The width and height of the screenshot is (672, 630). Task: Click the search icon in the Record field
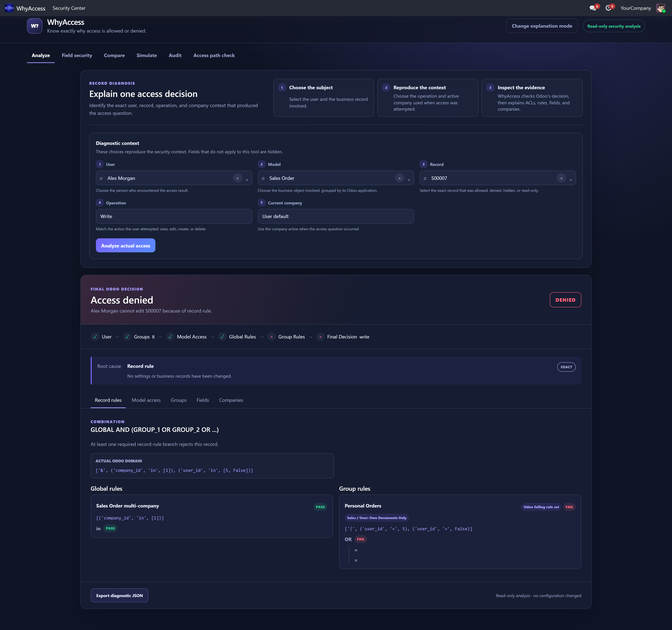point(425,178)
